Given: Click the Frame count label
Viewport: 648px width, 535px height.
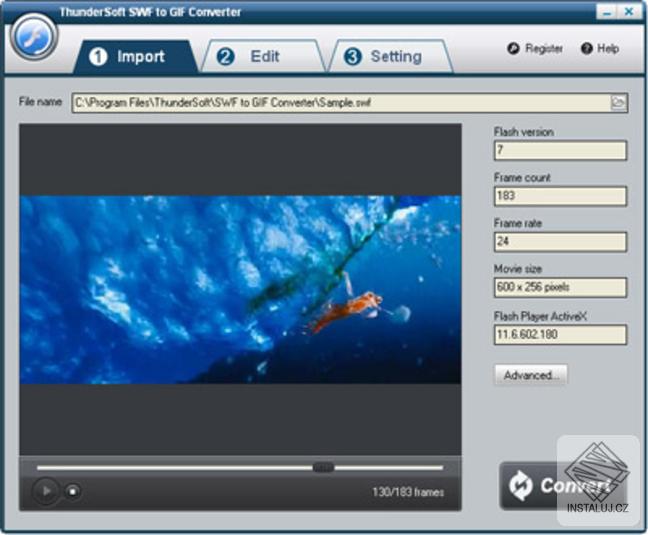Looking at the screenshot, I should 522,178.
